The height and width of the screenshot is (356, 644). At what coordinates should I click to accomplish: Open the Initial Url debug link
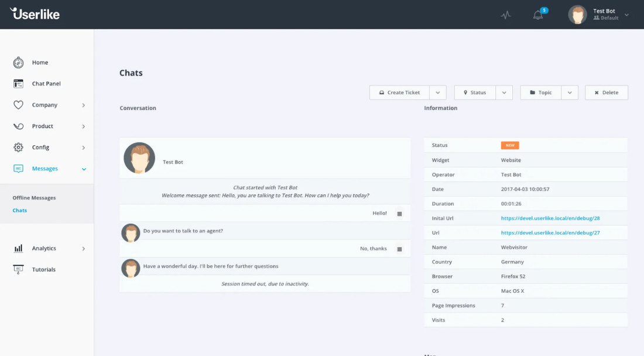coord(550,218)
